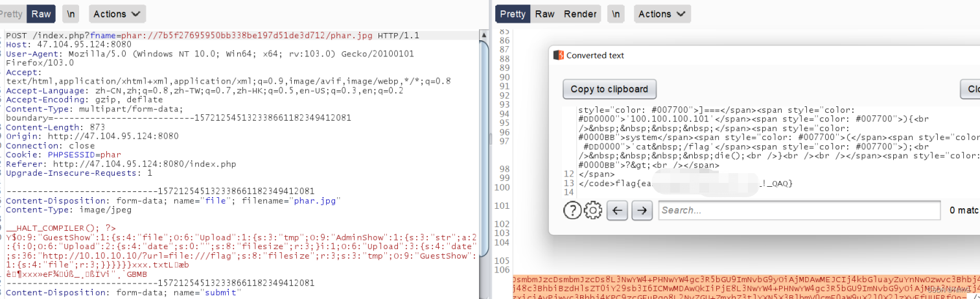Click the Content-Length: 873 header
This screenshot has width=980, height=299.
coord(55,127)
